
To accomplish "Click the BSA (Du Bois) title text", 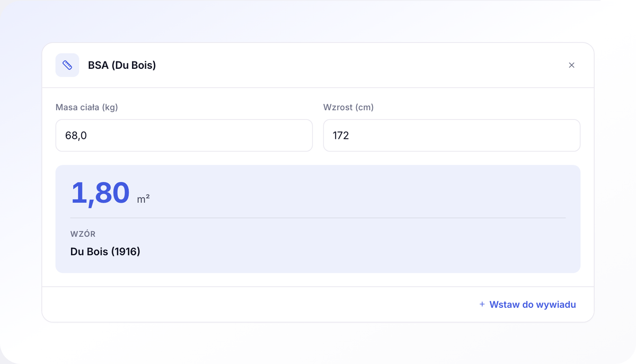I will click(x=122, y=65).
